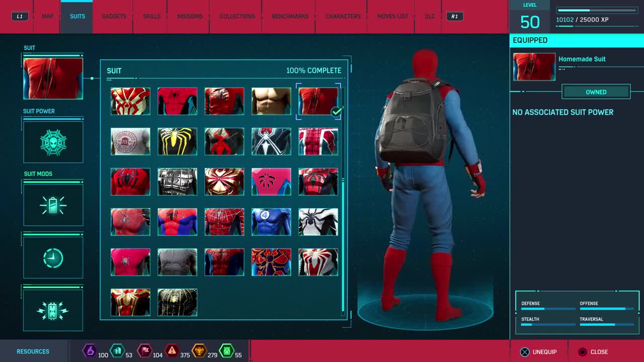Click the pink base token icon
644x362 pixels.
pyautogui.click(x=144, y=350)
